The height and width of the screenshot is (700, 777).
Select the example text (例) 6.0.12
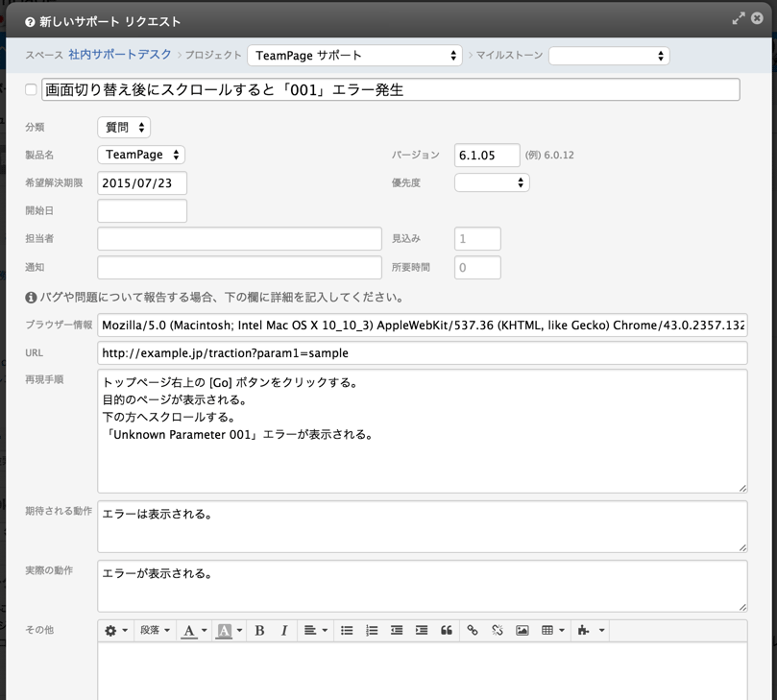click(x=549, y=155)
